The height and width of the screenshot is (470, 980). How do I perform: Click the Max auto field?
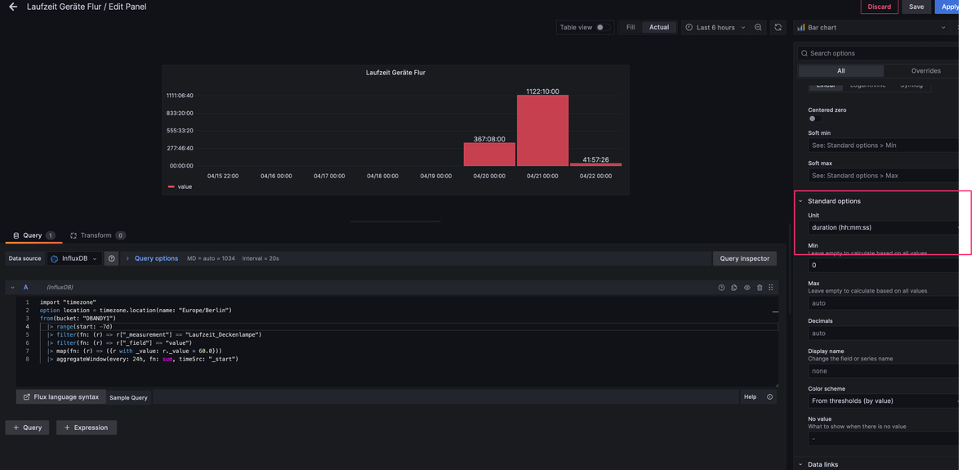click(883, 303)
